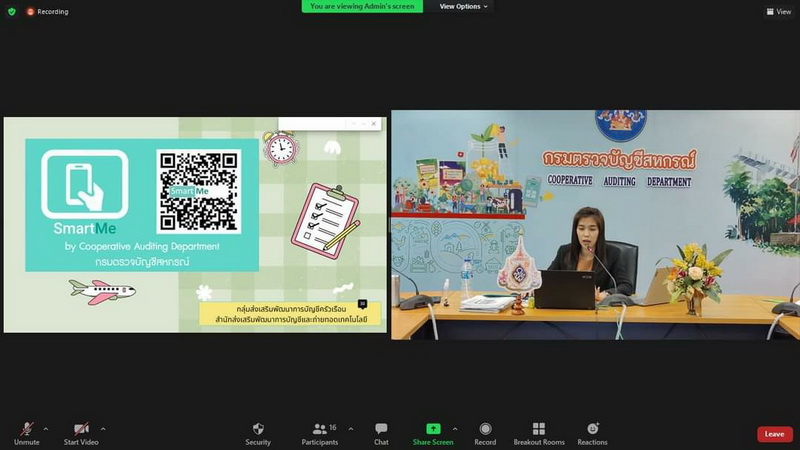Start Video from the camera icon
This screenshot has width=800, height=450.
click(x=81, y=434)
